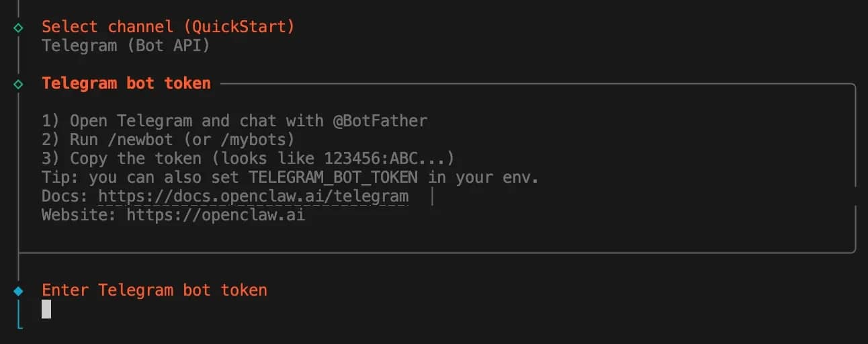Click the vertical bar after the Docs URL

[432, 197]
